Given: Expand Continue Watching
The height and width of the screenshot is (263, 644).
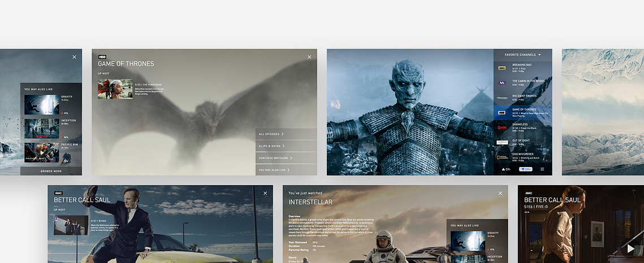Looking at the screenshot, I should tap(286, 157).
